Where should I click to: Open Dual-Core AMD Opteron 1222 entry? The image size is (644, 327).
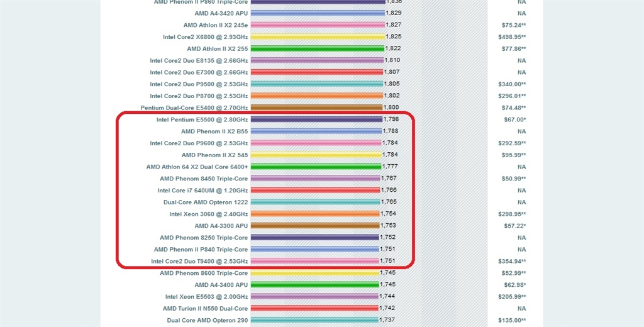point(206,202)
